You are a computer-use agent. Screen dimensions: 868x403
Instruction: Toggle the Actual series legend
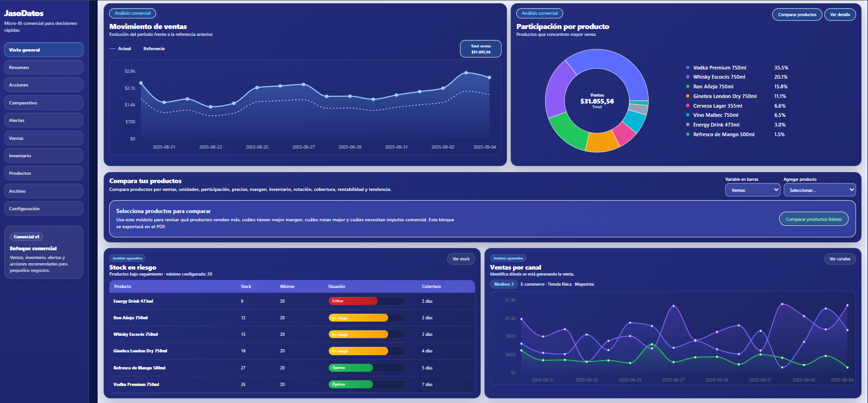(120, 49)
